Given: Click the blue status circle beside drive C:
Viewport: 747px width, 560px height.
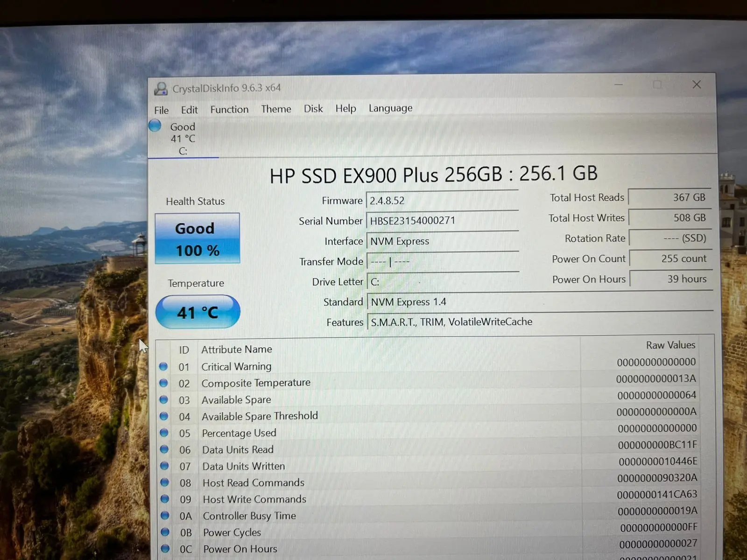Looking at the screenshot, I should (x=155, y=126).
